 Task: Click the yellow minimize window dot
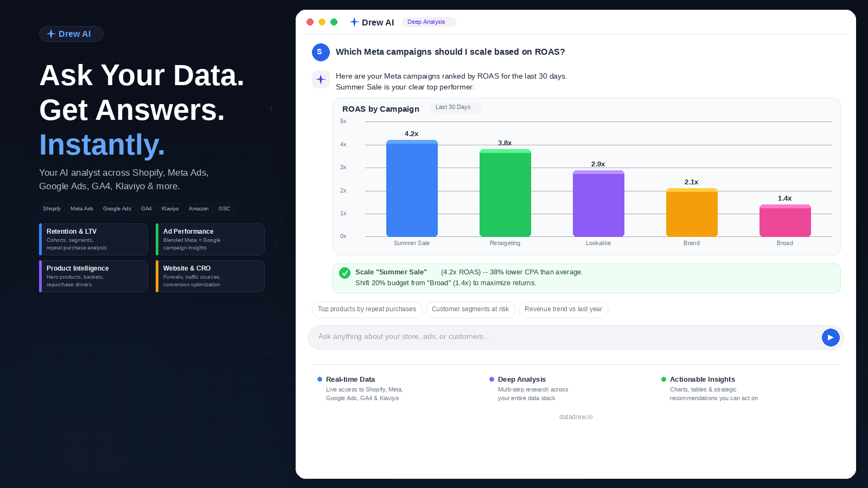(322, 22)
